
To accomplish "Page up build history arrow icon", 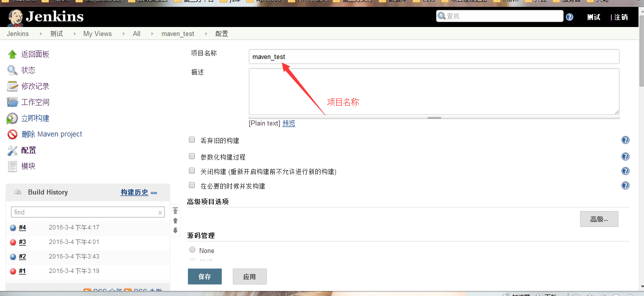I will pos(175,220).
